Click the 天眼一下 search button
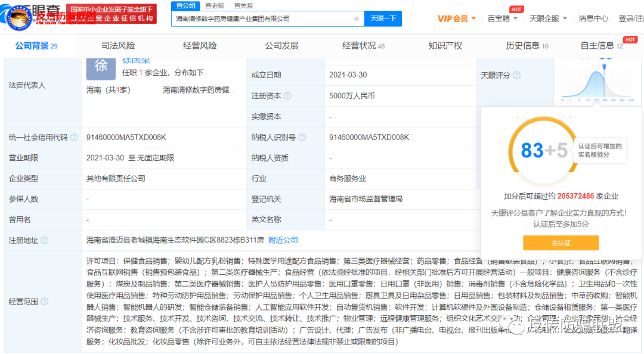Viewport: 644px width, 354px height. (383, 18)
